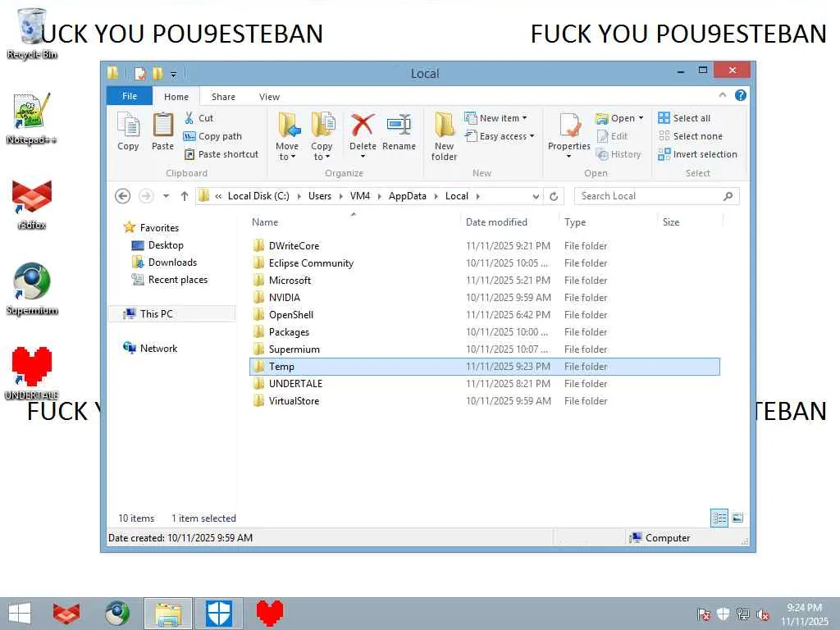Open the File menu tab

pyautogui.click(x=130, y=96)
